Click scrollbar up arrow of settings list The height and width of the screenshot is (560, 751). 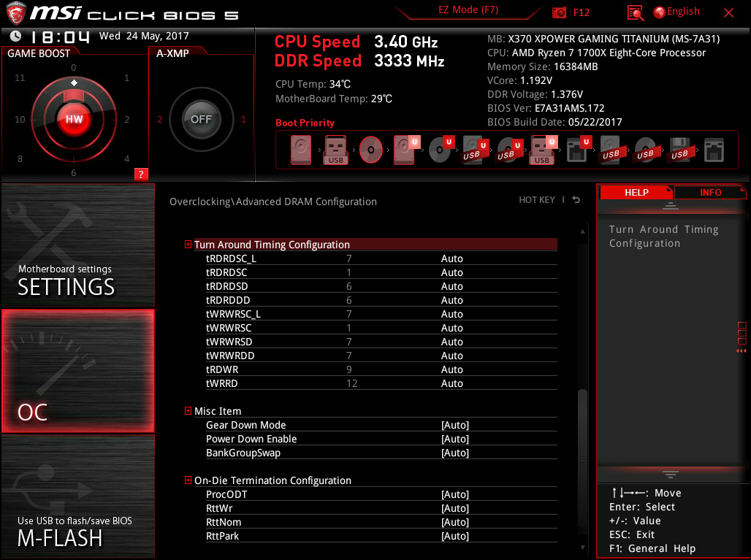pos(583,231)
